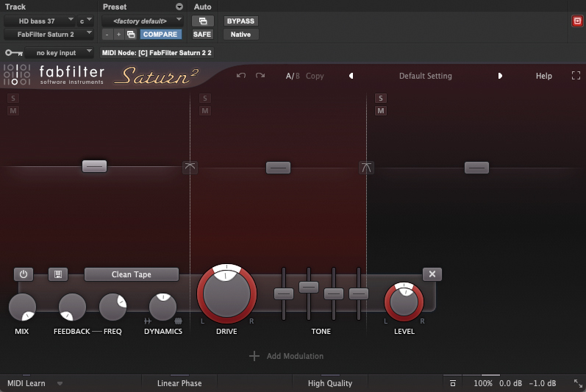
Task: Open the plug-in automation enable window icon
Action: [202, 21]
